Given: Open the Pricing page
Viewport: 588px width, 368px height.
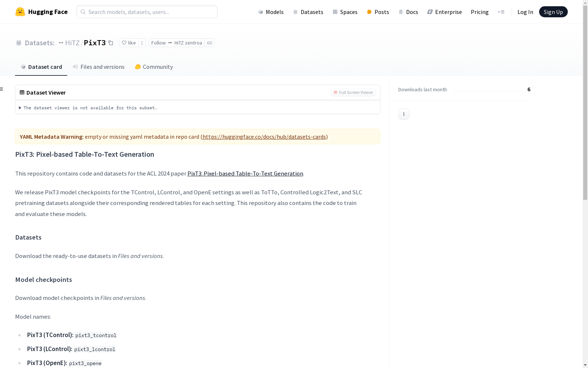Looking at the screenshot, I should [x=480, y=12].
